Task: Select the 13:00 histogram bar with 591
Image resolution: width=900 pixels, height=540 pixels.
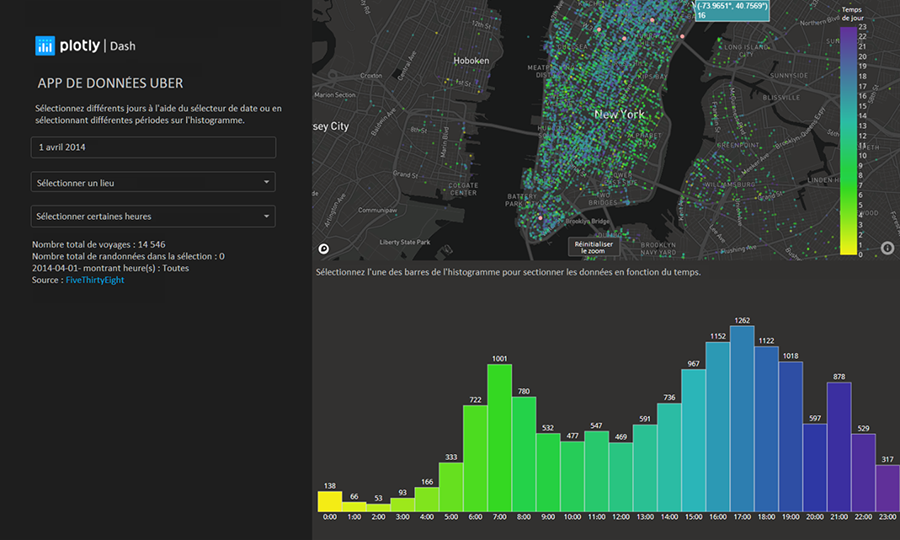Action: coord(645,468)
